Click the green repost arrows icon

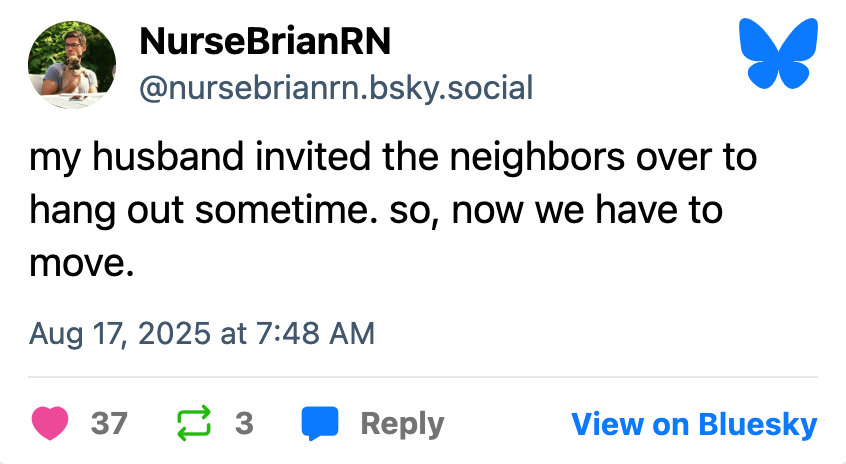tap(194, 423)
